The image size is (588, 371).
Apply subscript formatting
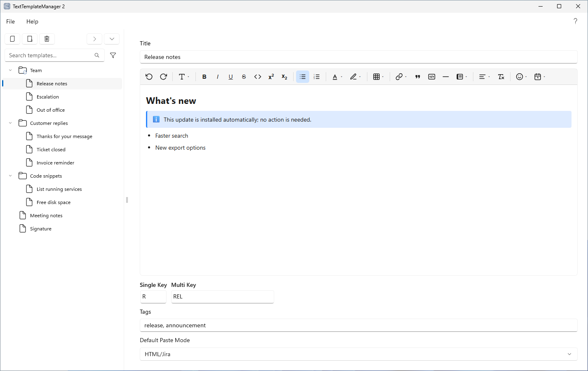coord(285,77)
